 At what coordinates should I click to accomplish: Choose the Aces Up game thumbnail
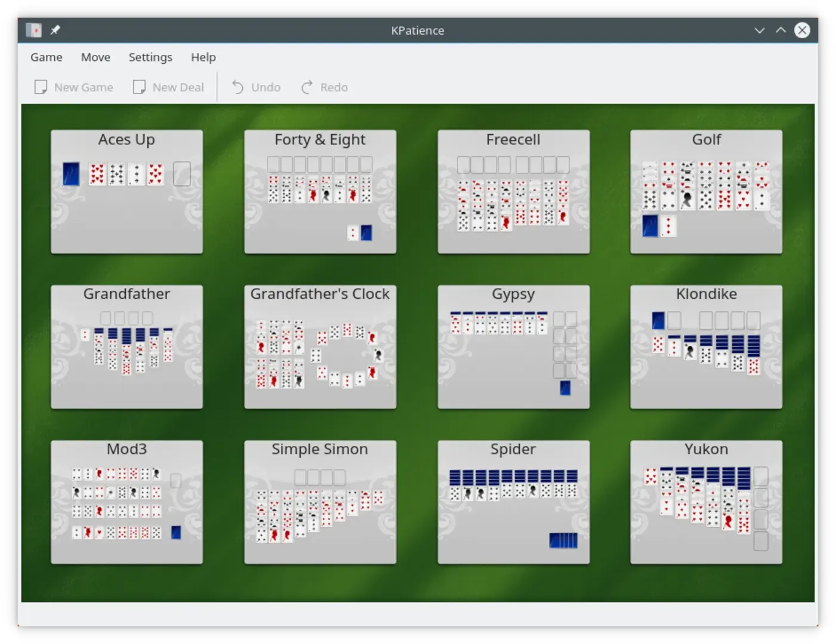click(x=127, y=191)
